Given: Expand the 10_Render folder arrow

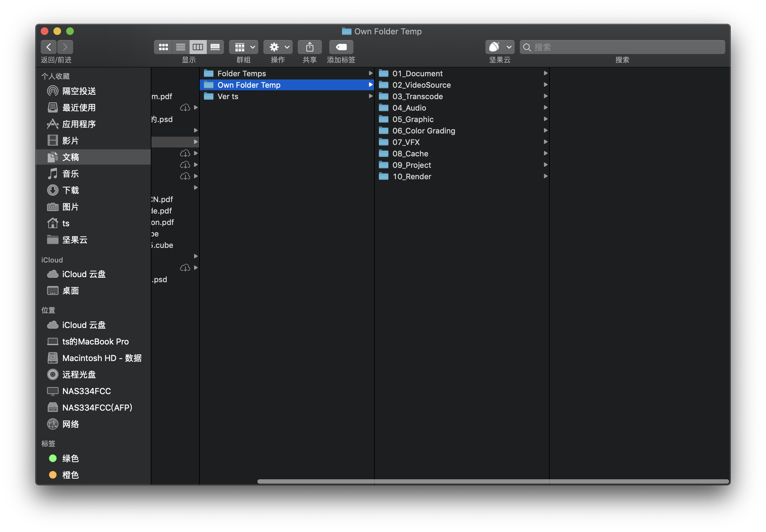Looking at the screenshot, I should [546, 176].
